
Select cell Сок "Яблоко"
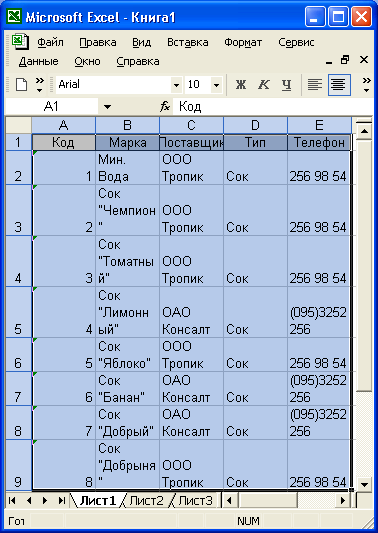[127, 355]
